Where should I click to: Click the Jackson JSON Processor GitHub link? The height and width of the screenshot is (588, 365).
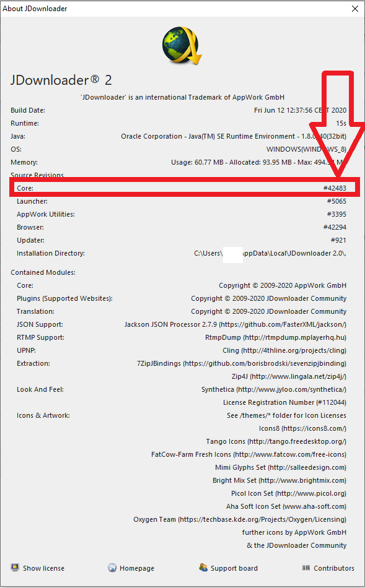[235, 324]
